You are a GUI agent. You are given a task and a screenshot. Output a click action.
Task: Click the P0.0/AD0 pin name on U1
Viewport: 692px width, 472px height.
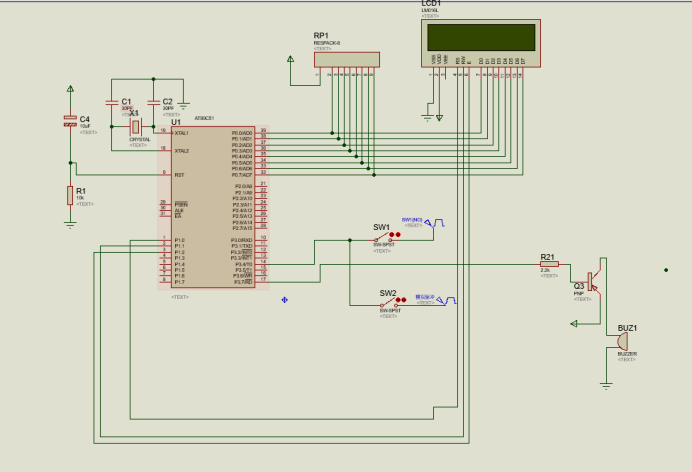click(242, 133)
